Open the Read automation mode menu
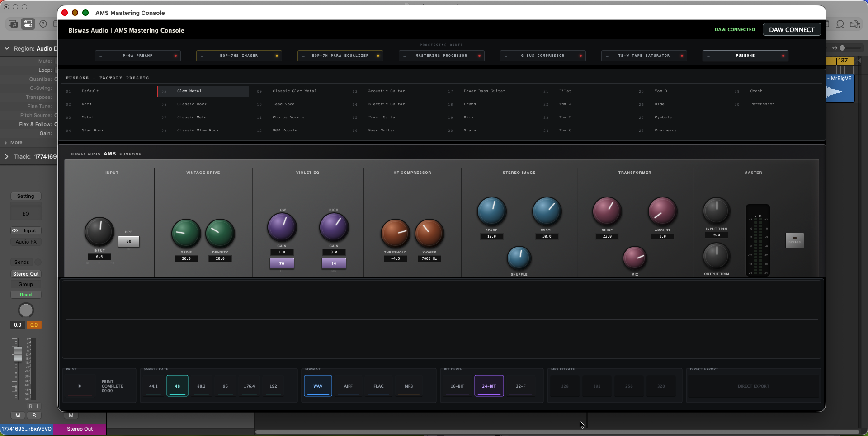868x436 pixels. coord(26,295)
